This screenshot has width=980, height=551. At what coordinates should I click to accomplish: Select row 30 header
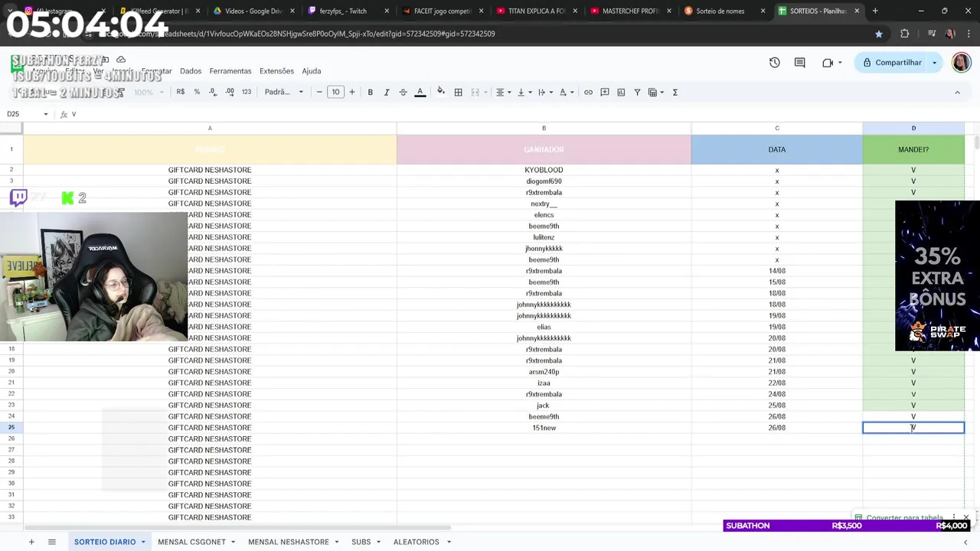(11, 484)
